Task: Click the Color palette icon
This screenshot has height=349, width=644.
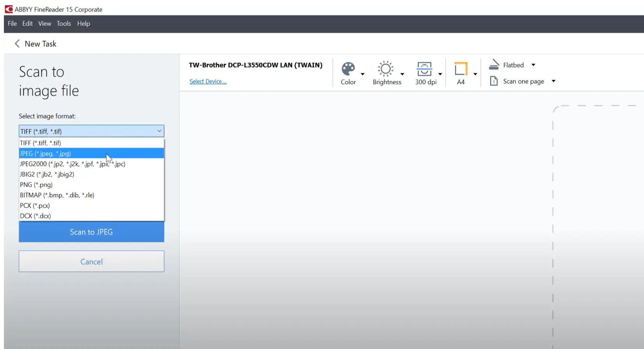Action: click(x=348, y=69)
